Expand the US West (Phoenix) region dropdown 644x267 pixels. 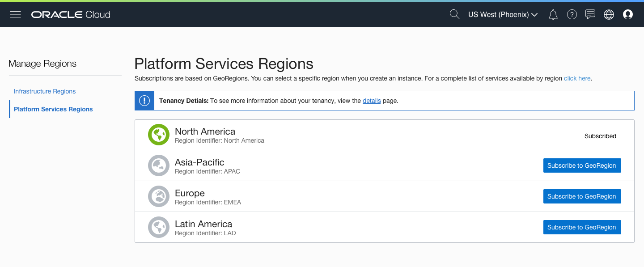tap(503, 14)
